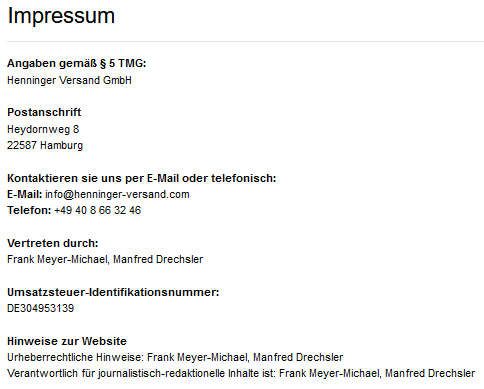Click the Telefon label

click(x=29, y=210)
